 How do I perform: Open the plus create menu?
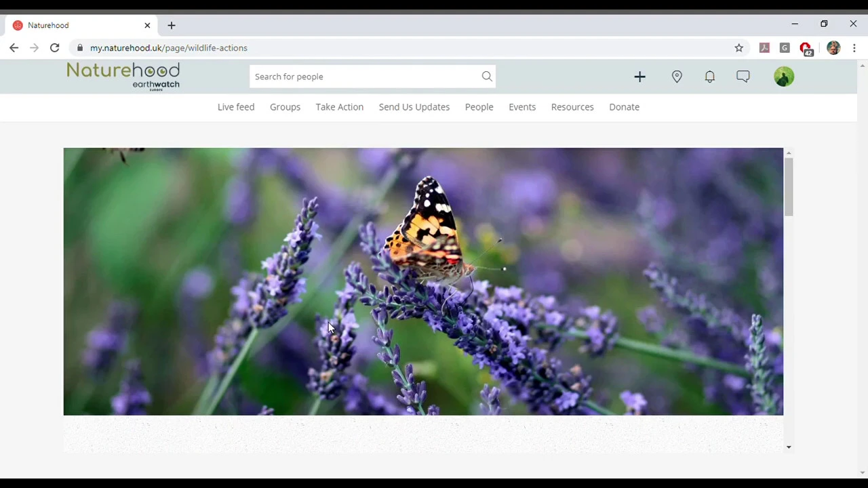pyautogui.click(x=639, y=77)
